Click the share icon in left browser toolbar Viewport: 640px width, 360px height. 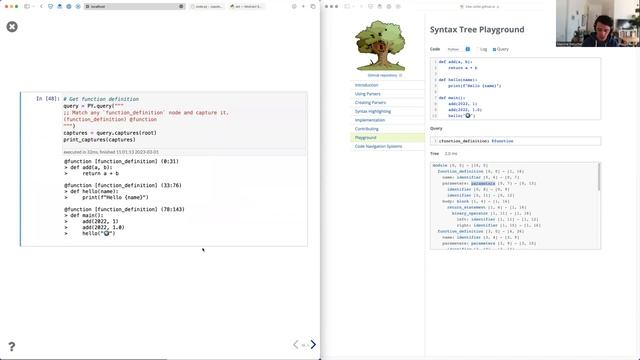coord(294,7)
